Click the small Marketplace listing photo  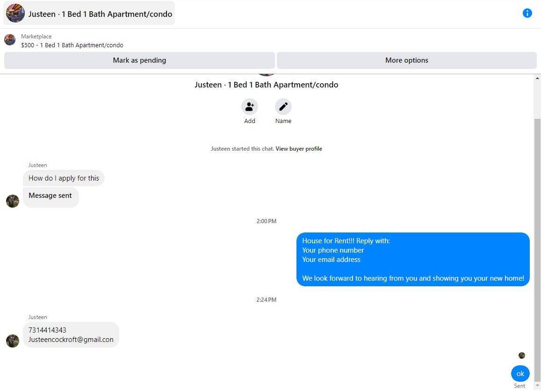[x=10, y=40]
